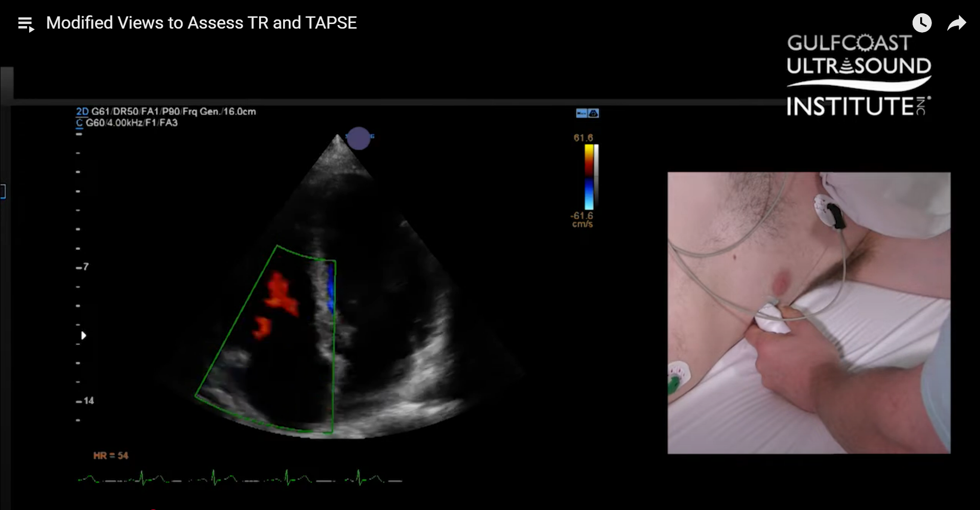Open the playlist queue icon
The height and width of the screenshot is (510, 980).
pyautogui.click(x=26, y=24)
